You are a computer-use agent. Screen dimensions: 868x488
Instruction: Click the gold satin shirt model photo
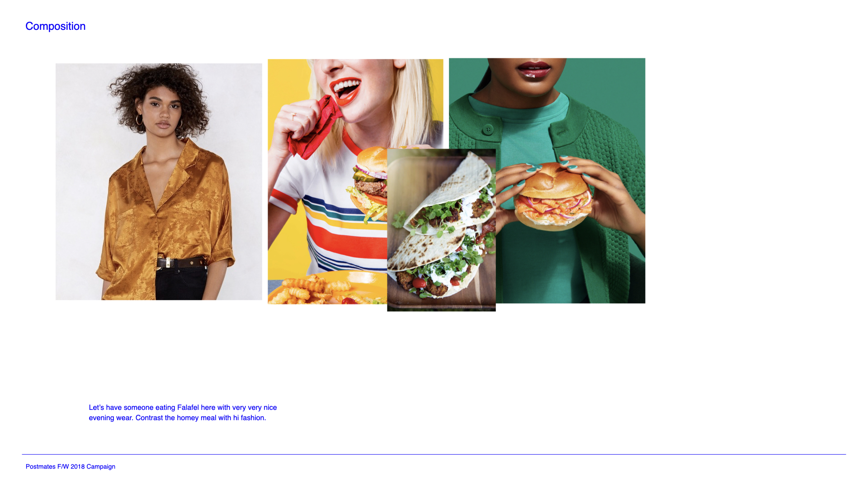(159, 182)
